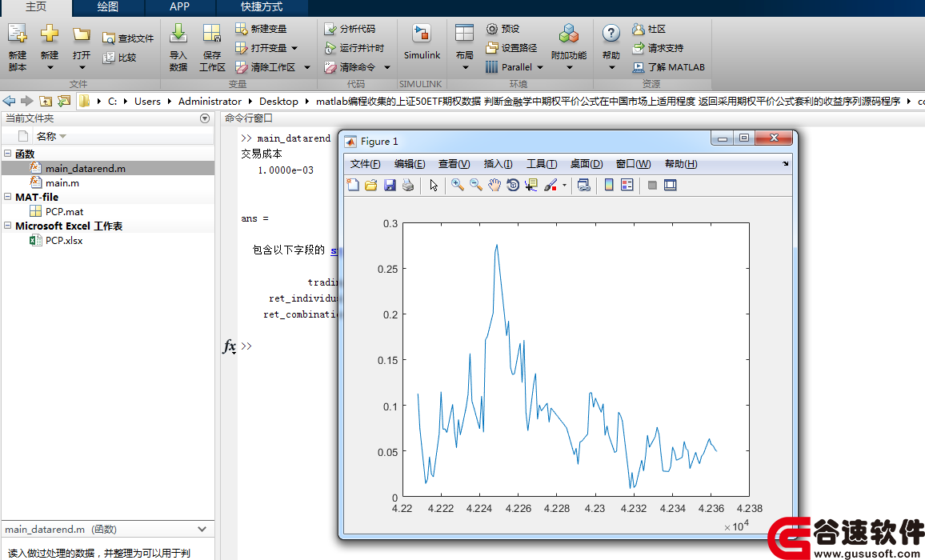Select the Zoom Out tool in Figure 1
The width and height of the screenshot is (925, 560).
(475, 186)
